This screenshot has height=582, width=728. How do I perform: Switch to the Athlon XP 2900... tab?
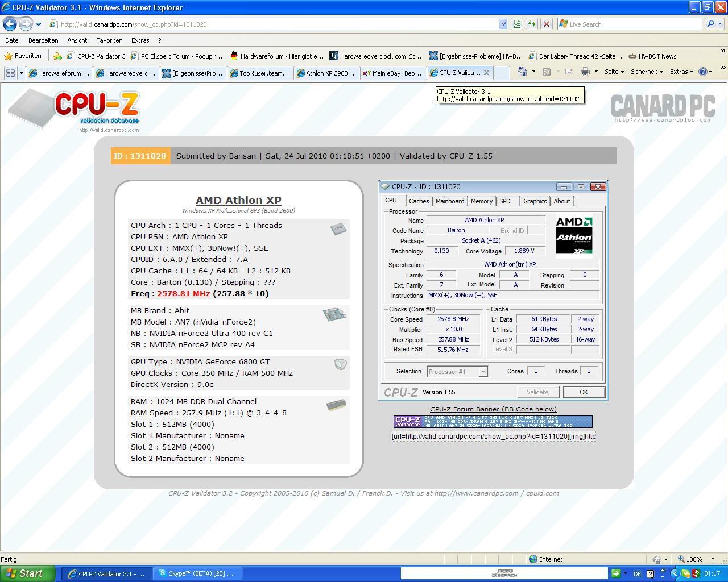(x=326, y=73)
